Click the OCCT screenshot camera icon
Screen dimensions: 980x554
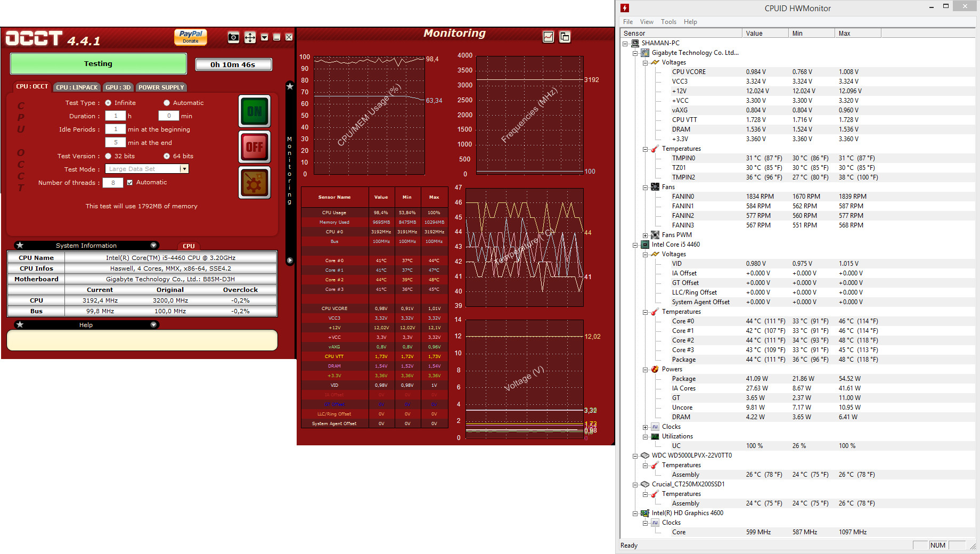[x=233, y=37]
